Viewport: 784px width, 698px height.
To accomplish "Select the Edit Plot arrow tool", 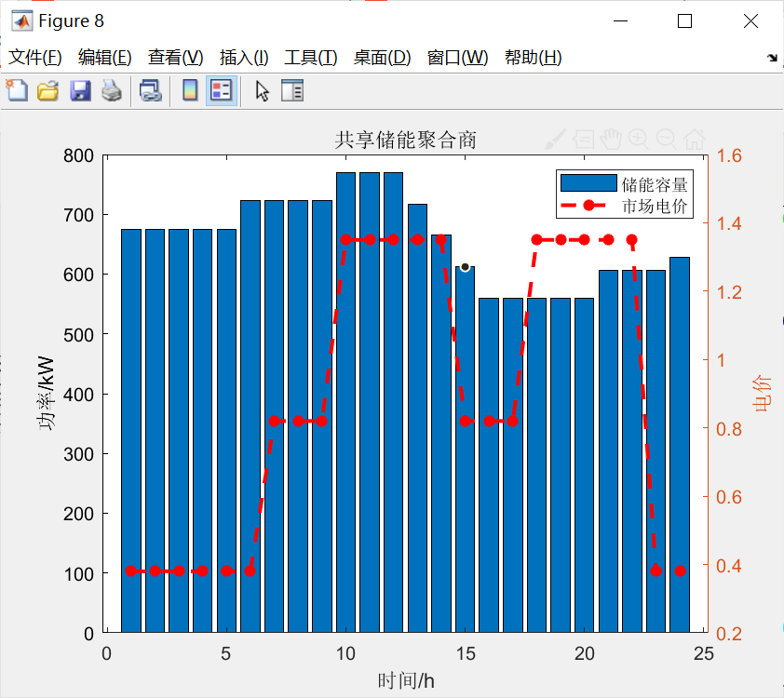I will pos(262,91).
